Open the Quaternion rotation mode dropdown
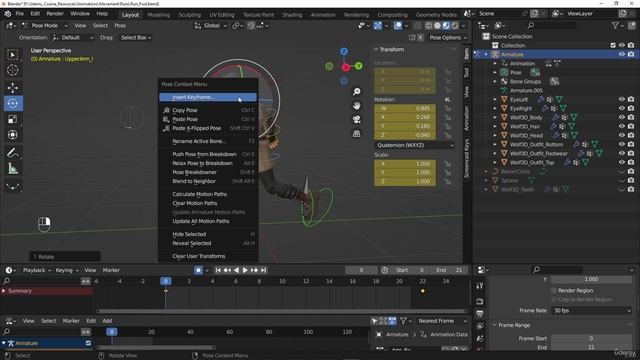 [415, 145]
